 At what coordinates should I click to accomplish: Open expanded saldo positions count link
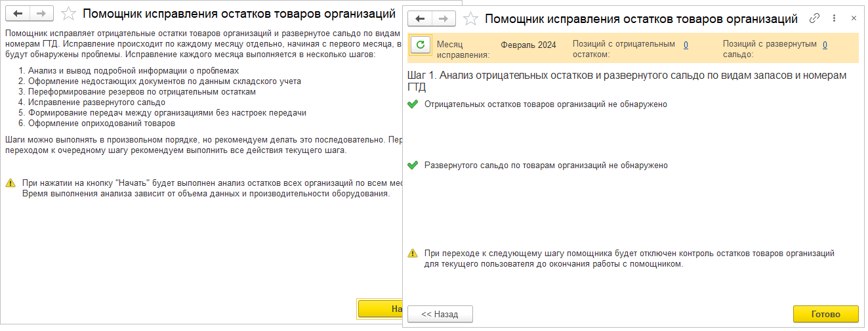coord(824,45)
